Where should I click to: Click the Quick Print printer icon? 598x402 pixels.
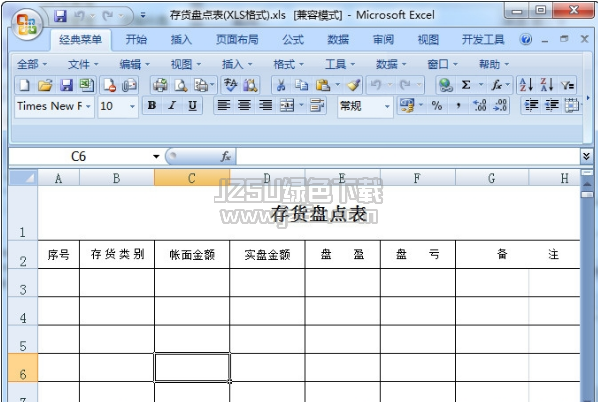160,85
